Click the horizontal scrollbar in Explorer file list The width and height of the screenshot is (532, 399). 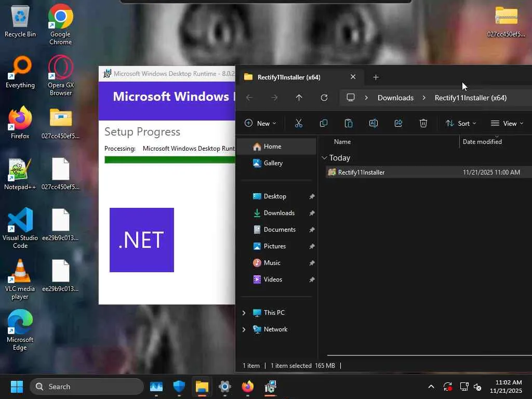(x=429, y=355)
